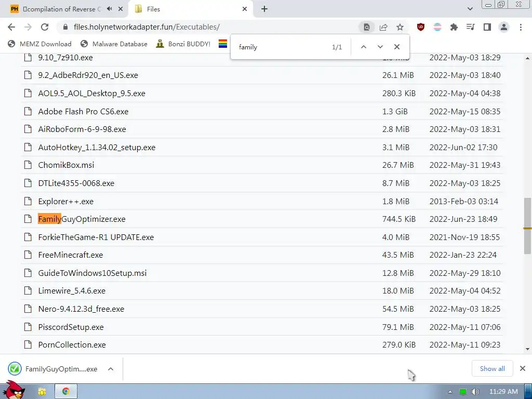Open downloaded FamilyGuyOptim....exe in download bar
This screenshot has height=399, width=532.
(x=53, y=369)
